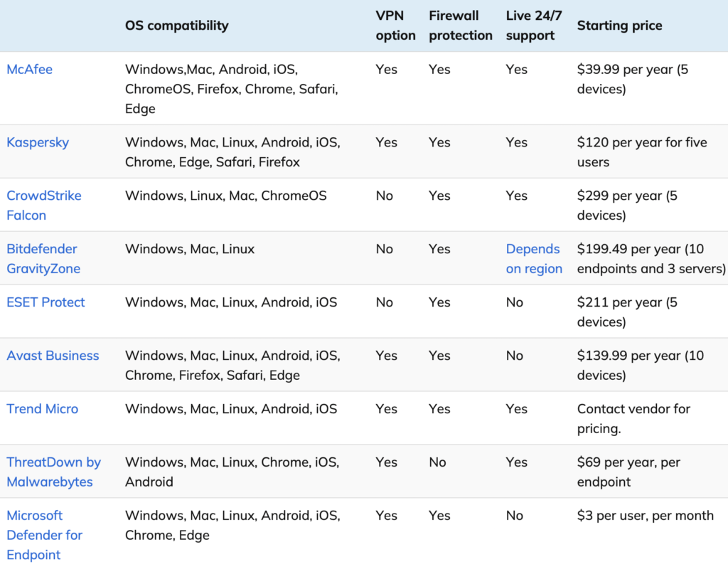Click the '$69 per year, per endpoint' cell
The height and width of the screenshot is (579, 728).
[628, 472]
